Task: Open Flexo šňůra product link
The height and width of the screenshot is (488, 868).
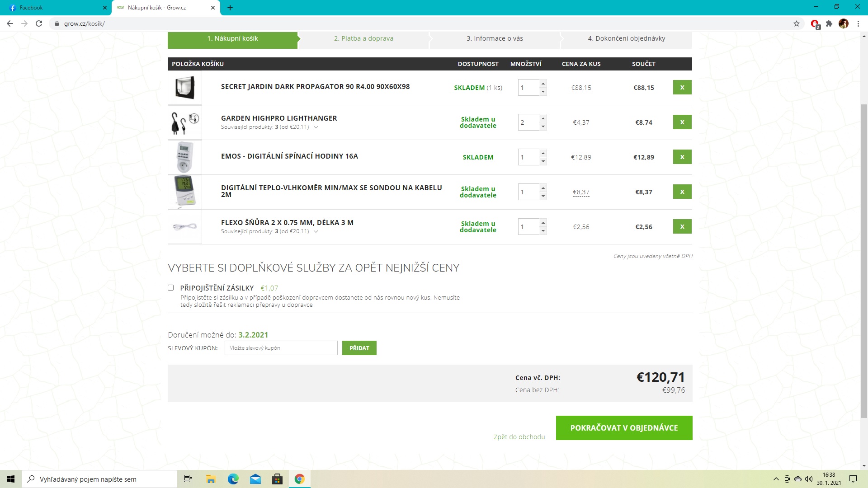Action: pyautogui.click(x=287, y=222)
